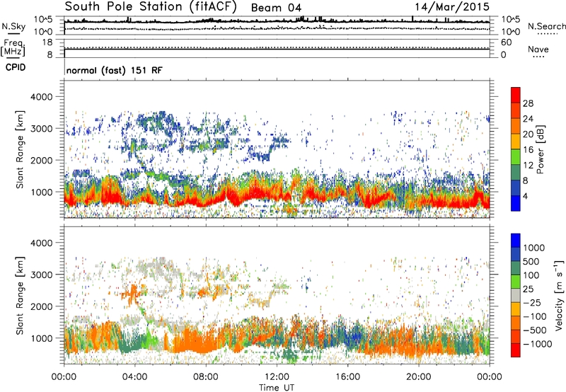Click the CPID label

point(16,67)
